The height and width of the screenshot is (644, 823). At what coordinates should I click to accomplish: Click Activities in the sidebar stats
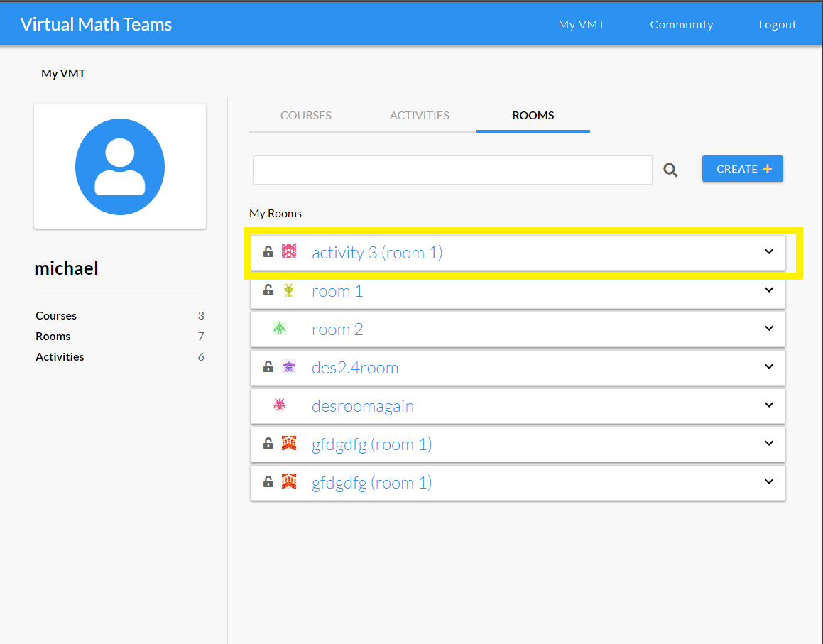point(60,356)
